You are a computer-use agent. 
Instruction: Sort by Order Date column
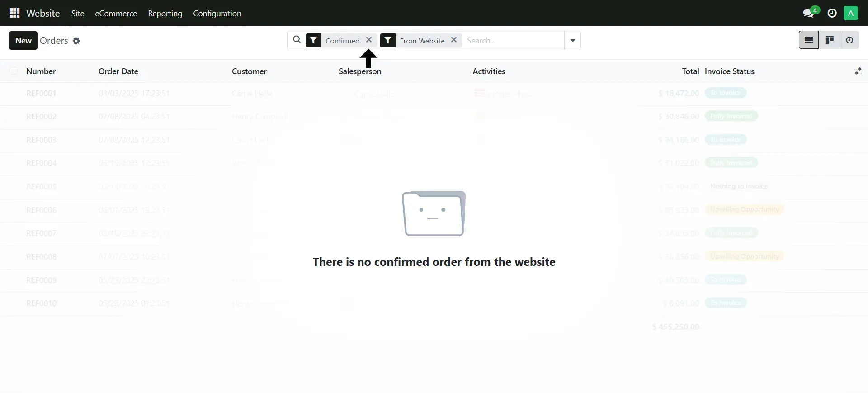(118, 71)
